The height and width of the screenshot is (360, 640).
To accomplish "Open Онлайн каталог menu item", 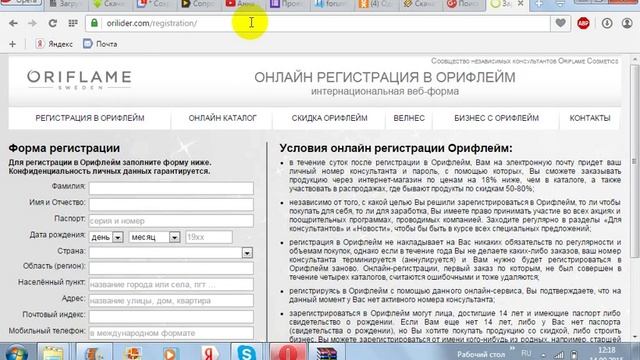I will click(222, 118).
